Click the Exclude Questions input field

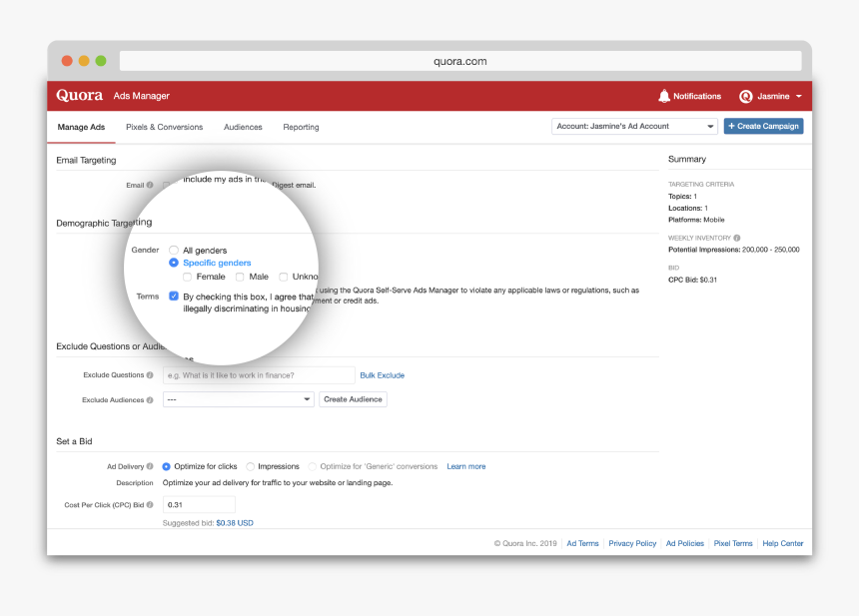[259, 375]
